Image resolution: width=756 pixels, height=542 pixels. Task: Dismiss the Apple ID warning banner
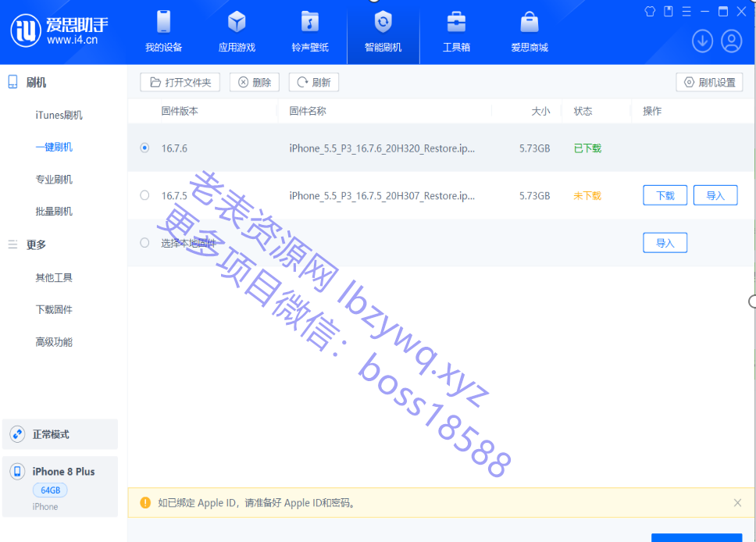click(737, 503)
